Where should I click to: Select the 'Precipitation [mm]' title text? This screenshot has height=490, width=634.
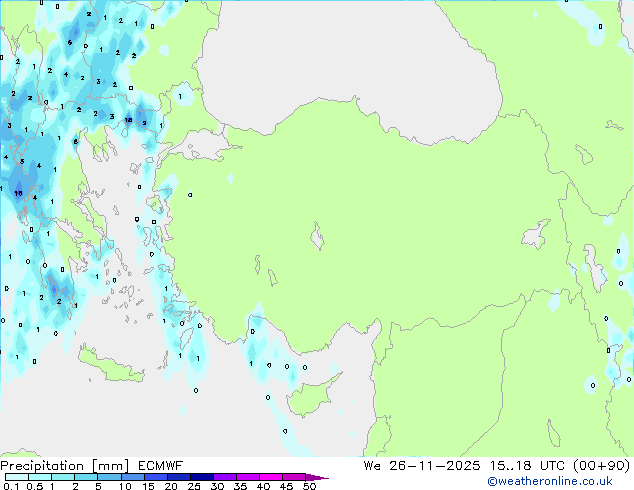65,466
